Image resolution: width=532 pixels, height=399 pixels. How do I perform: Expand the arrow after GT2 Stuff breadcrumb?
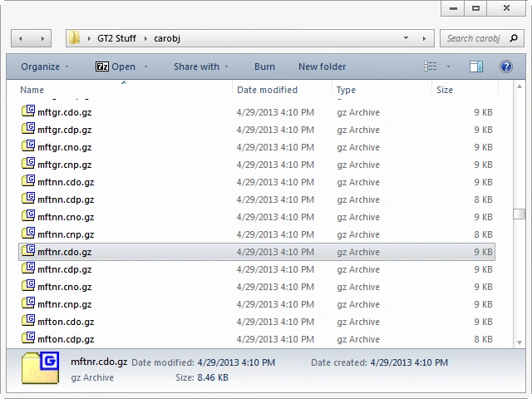coord(145,38)
